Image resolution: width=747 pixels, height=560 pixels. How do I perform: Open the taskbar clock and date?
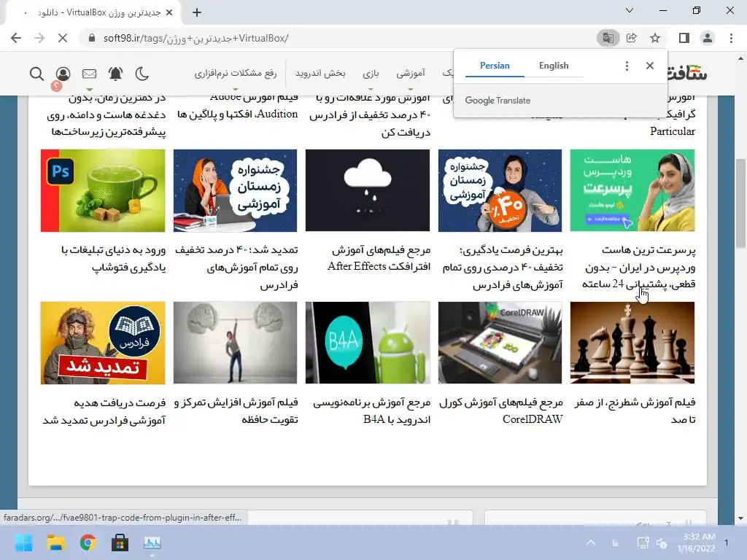tap(697, 542)
